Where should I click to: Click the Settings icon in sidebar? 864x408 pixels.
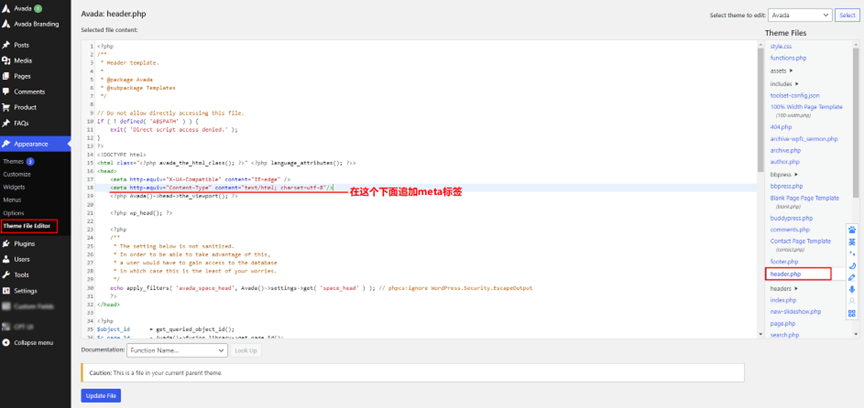[6, 291]
